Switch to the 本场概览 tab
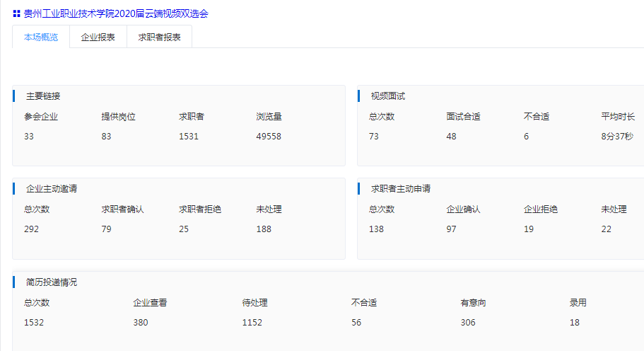The width and height of the screenshot is (644, 351). click(41, 38)
